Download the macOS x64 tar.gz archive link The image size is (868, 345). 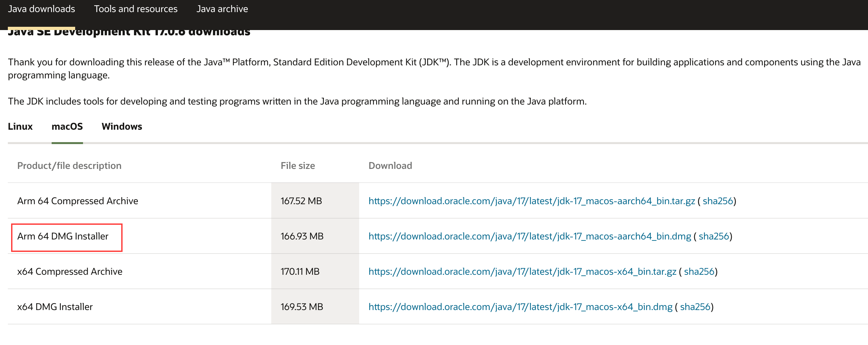[522, 271]
